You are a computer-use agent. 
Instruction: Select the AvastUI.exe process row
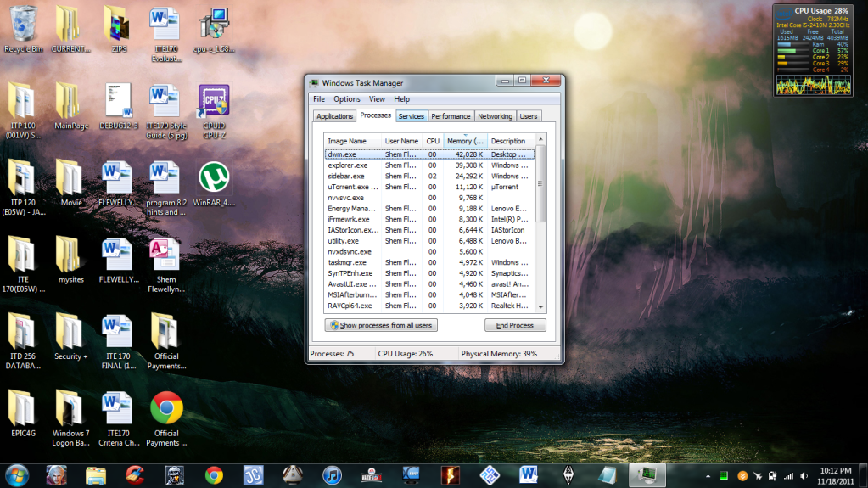(x=429, y=284)
